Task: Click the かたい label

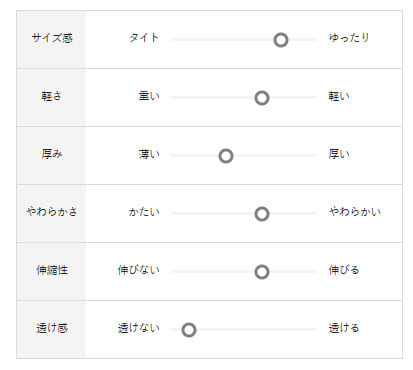Action: [144, 212]
